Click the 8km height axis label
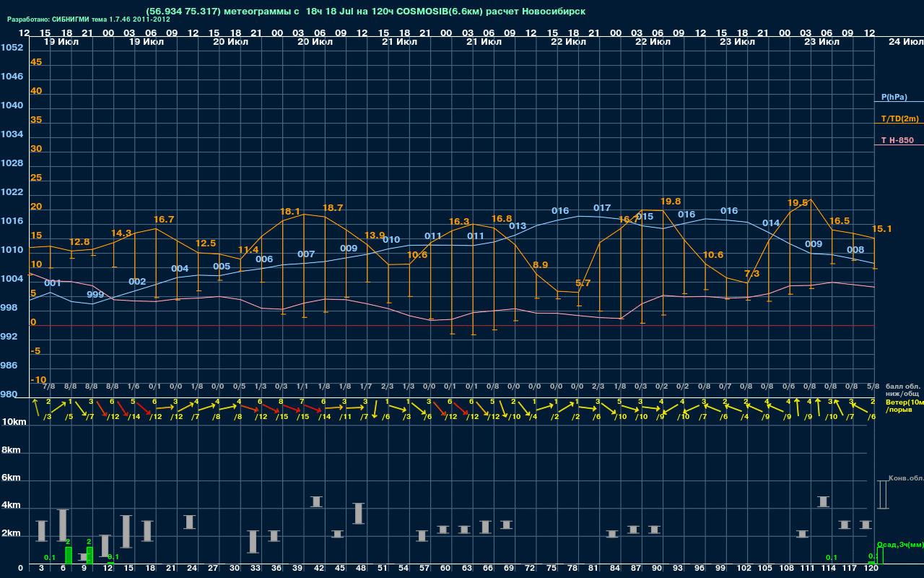The image size is (924, 578). pos(12,449)
